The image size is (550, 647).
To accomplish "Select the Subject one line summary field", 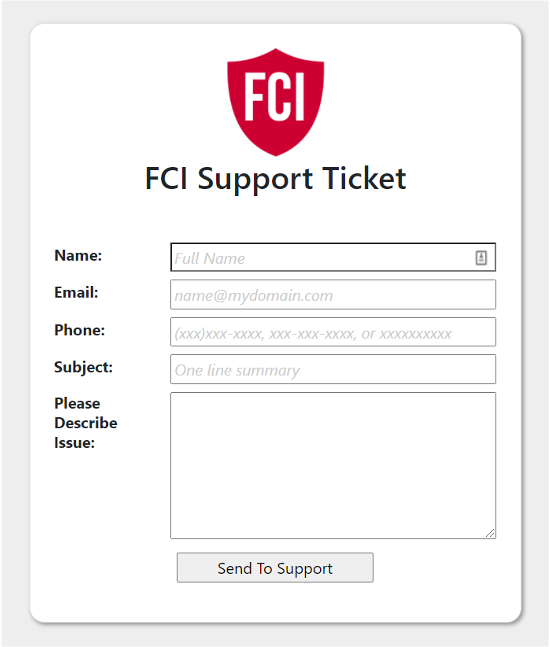I will pos(333,369).
